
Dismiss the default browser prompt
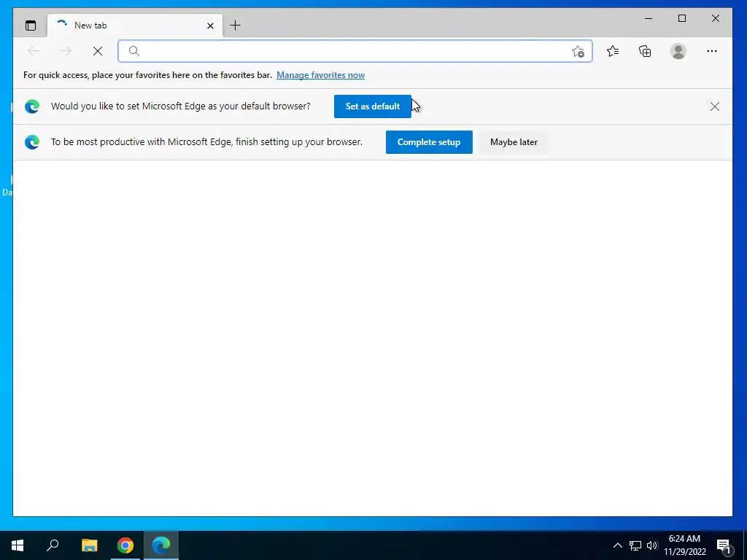(715, 106)
